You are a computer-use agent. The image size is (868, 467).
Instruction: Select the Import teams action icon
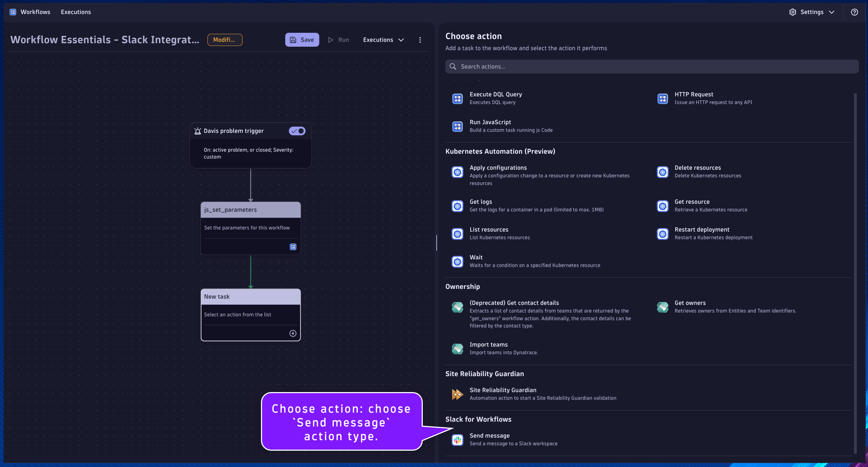pyautogui.click(x=458, y=349)
